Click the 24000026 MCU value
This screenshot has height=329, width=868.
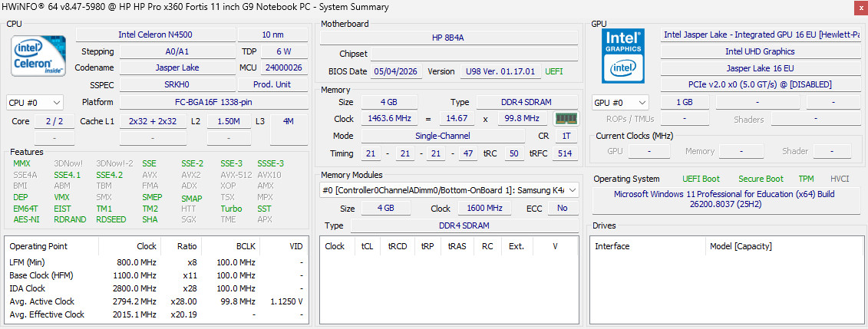284,67
